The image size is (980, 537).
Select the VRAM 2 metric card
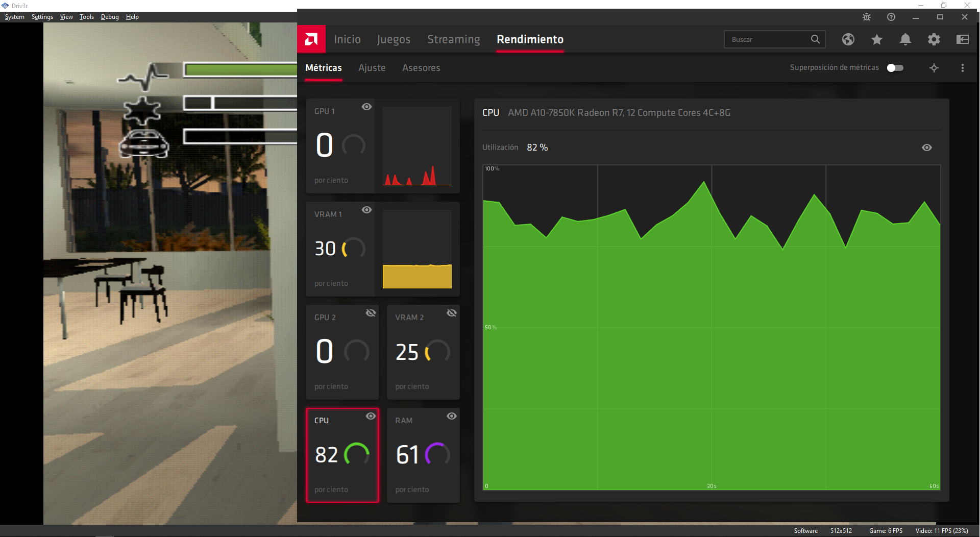(423, 352)
